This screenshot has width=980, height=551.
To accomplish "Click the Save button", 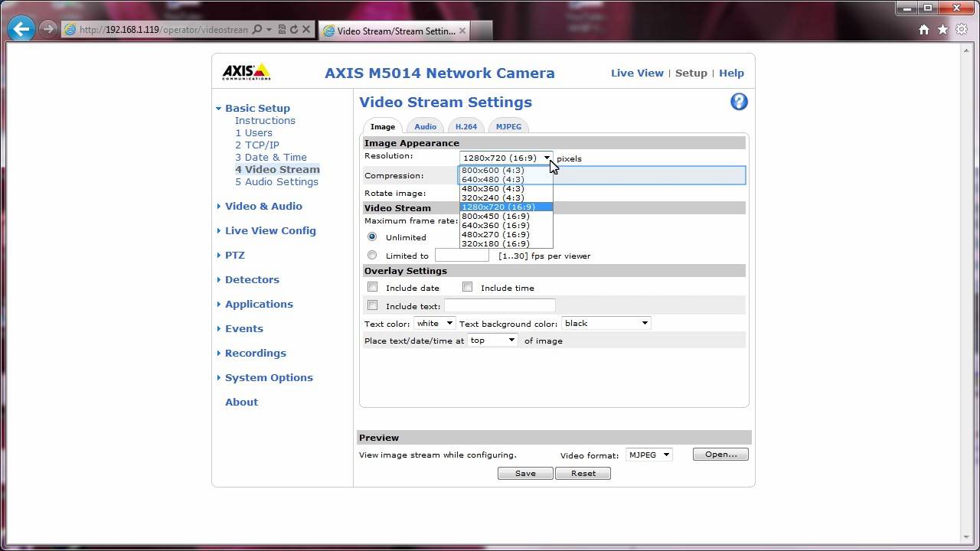I will 525,473.
